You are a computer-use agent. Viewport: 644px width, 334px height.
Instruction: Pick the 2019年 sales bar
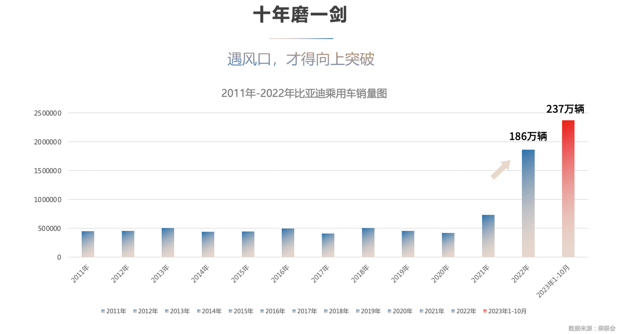[x=408, y=244]
